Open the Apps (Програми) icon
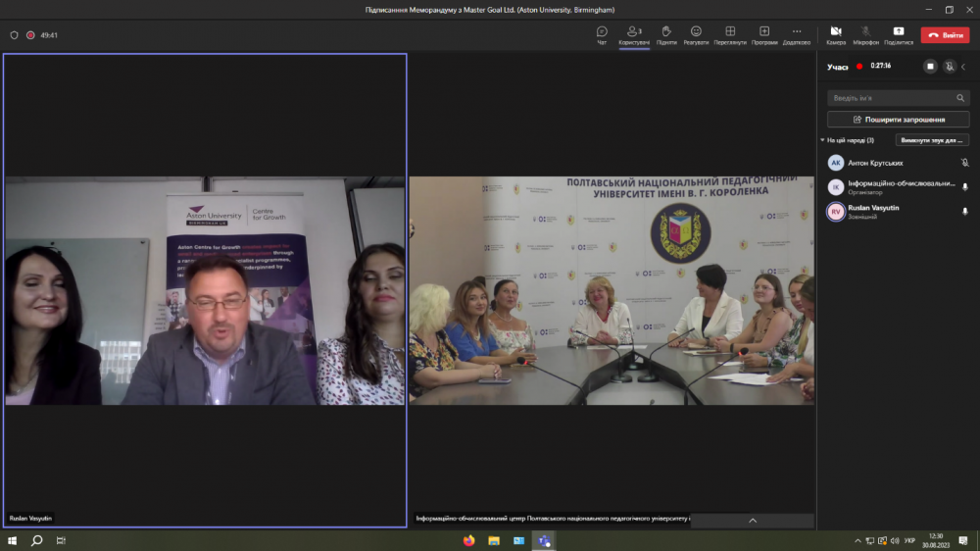980x551 pixels. coord(764,34)
